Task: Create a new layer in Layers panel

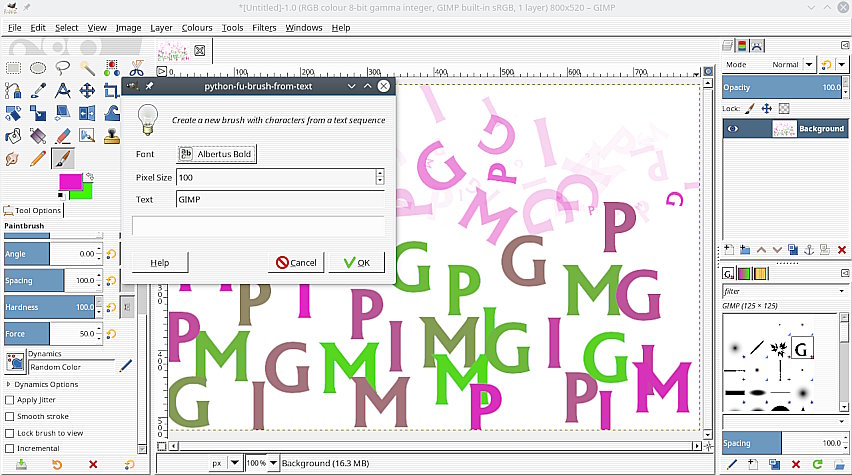Action: pos(729,250)
